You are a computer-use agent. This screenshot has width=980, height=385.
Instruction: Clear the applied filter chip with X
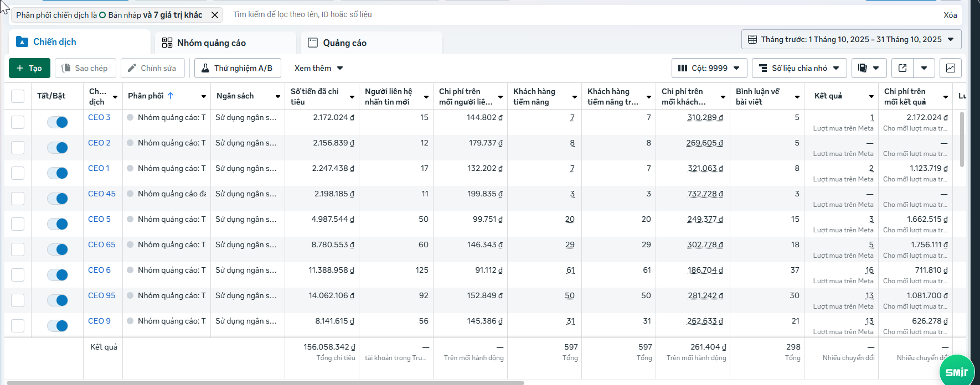(215, 15)
